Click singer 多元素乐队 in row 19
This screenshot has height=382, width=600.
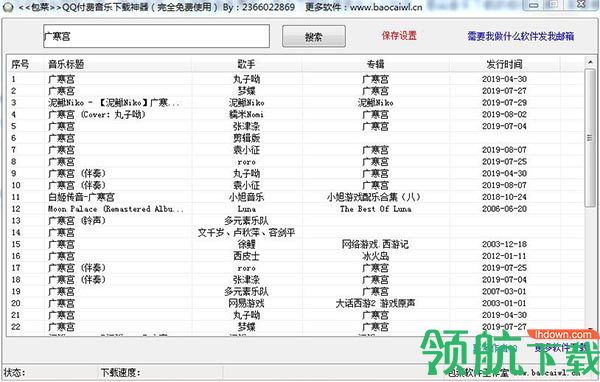coord(246,292)
